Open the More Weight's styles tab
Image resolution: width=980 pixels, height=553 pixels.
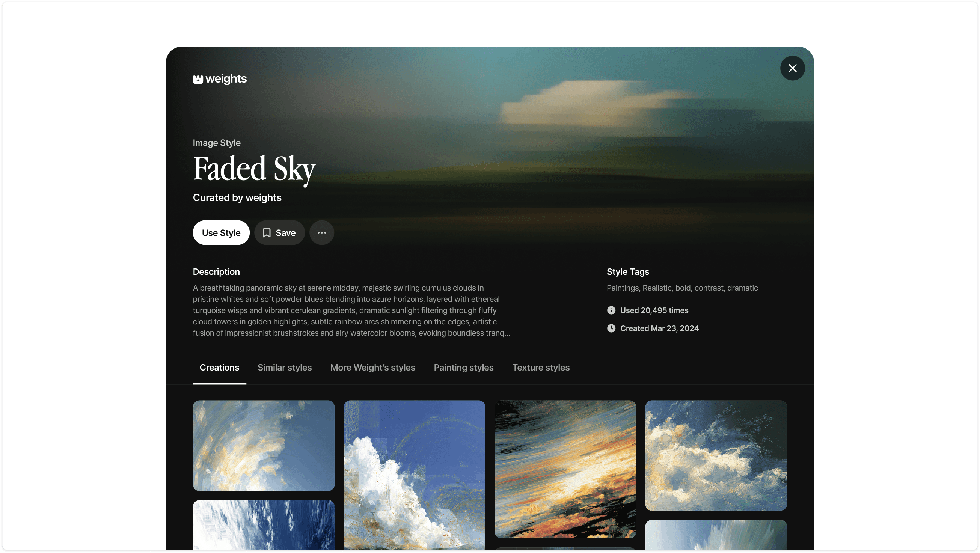click(x=372, y=368)
